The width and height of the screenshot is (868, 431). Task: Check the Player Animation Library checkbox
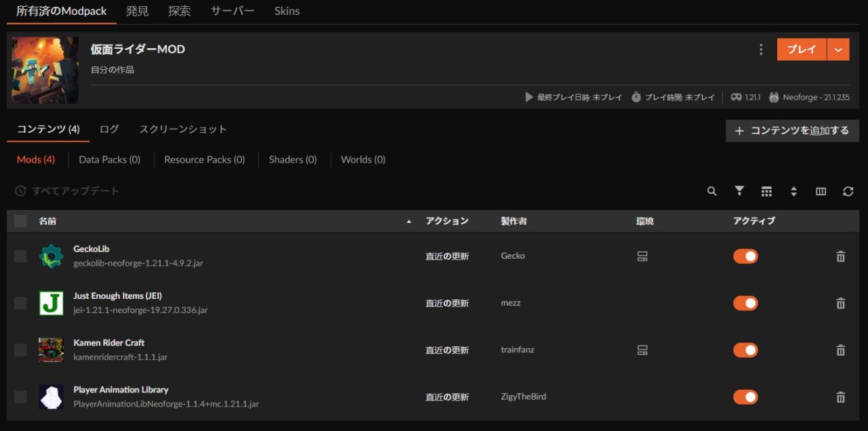tap(20, 397)
